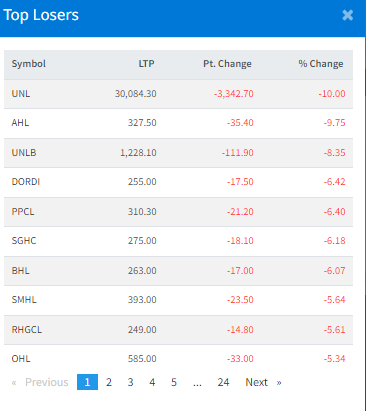Open the AHL stock symbol
366x411 pixels.
click(20, 123)
